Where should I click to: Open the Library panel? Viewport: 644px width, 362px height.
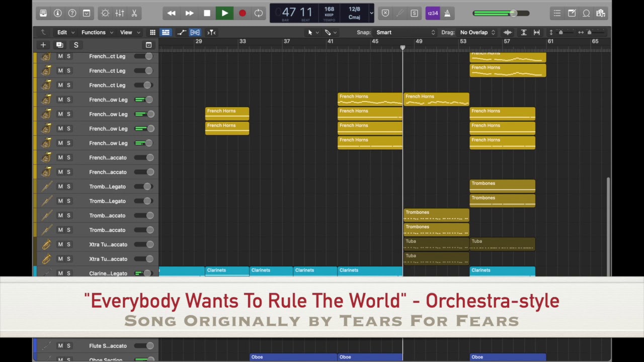point(43,13)
